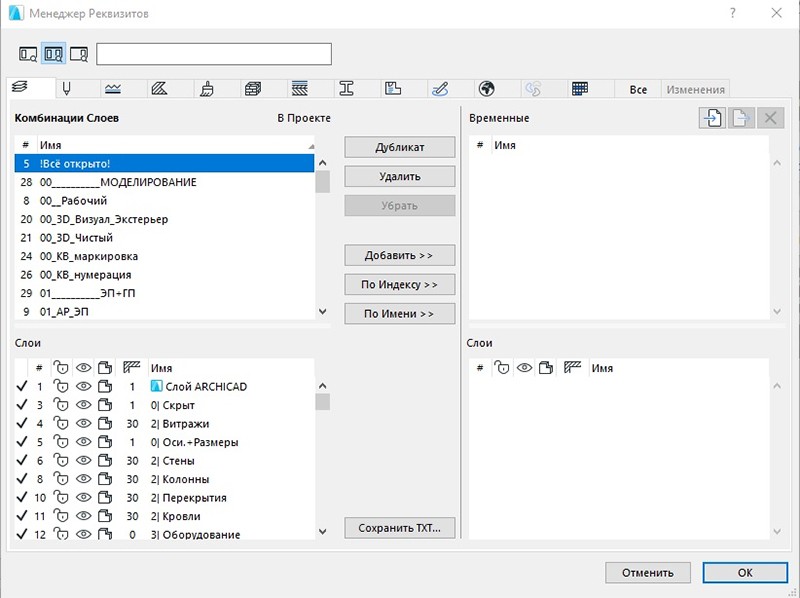Open the globe icon attribute tab

click(x=486, y=89)
